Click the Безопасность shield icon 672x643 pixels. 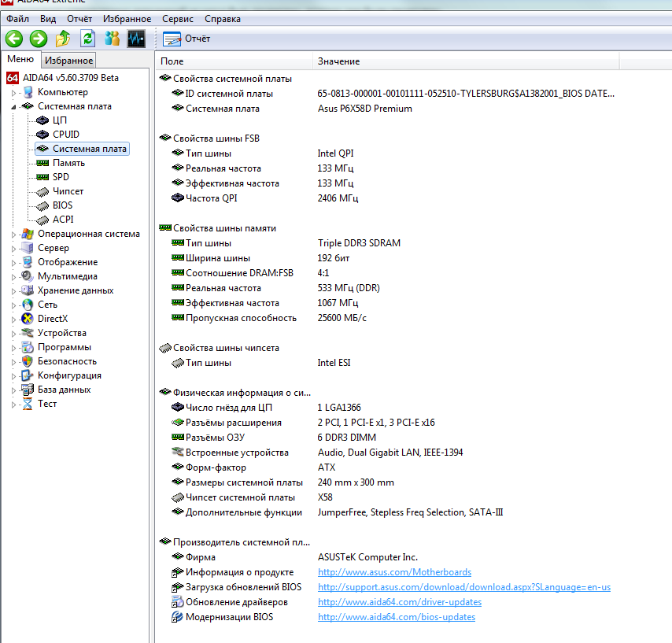[x=28, y=361]
